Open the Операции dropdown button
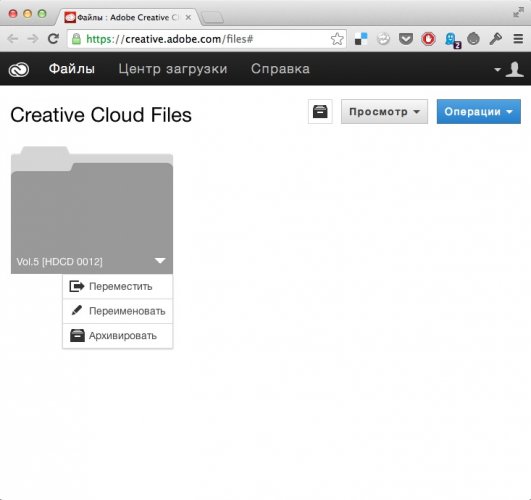 pos(479,111)
